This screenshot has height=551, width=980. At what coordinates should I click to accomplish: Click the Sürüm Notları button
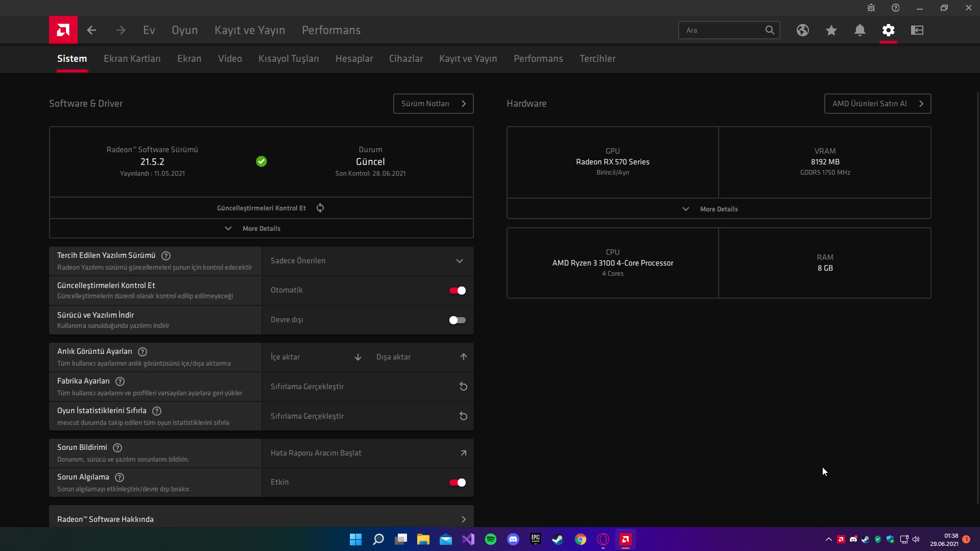coord(433,104)
